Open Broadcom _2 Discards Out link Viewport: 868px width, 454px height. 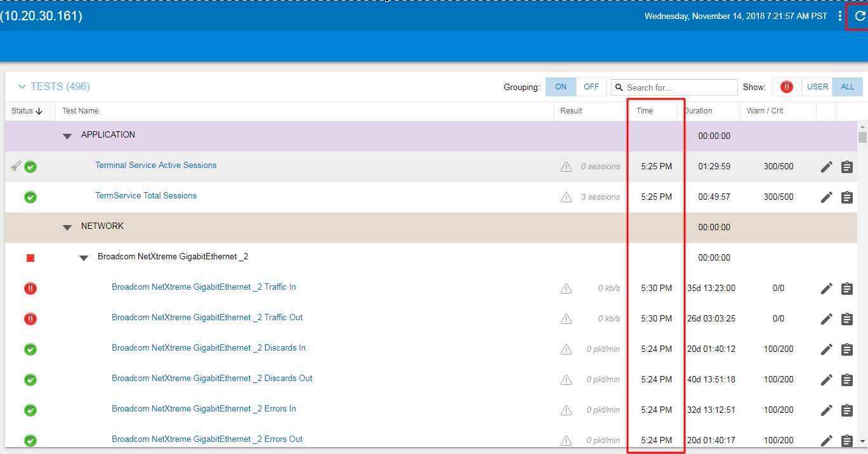tap(212, 378)
